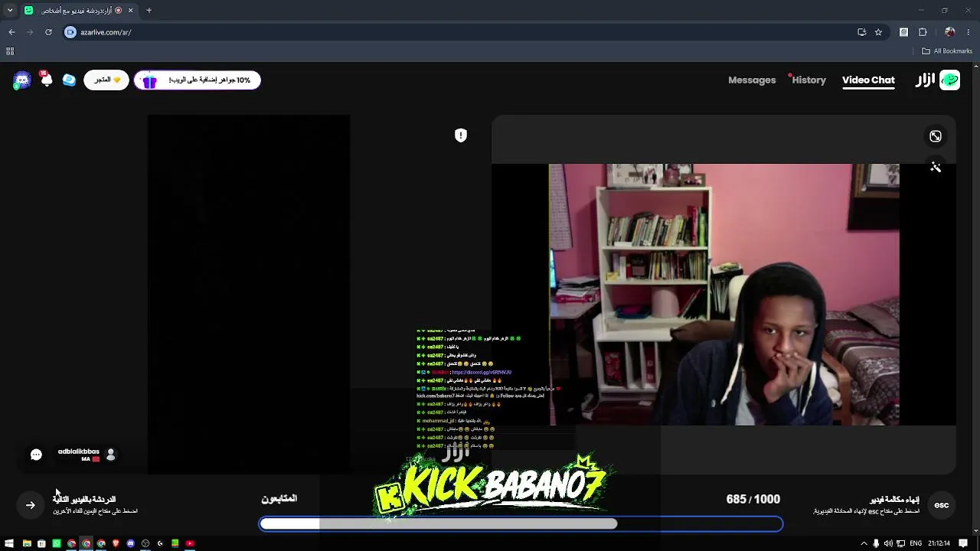The height and width of the screenshot is (551, 980).
Task: Open File Explorer from the taskbar
Action: tap(27, 543)
